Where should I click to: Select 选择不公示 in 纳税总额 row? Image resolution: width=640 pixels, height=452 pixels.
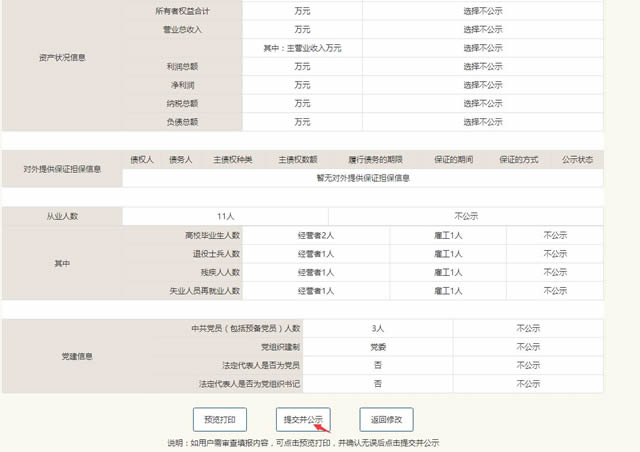click(x=483, y=103)
